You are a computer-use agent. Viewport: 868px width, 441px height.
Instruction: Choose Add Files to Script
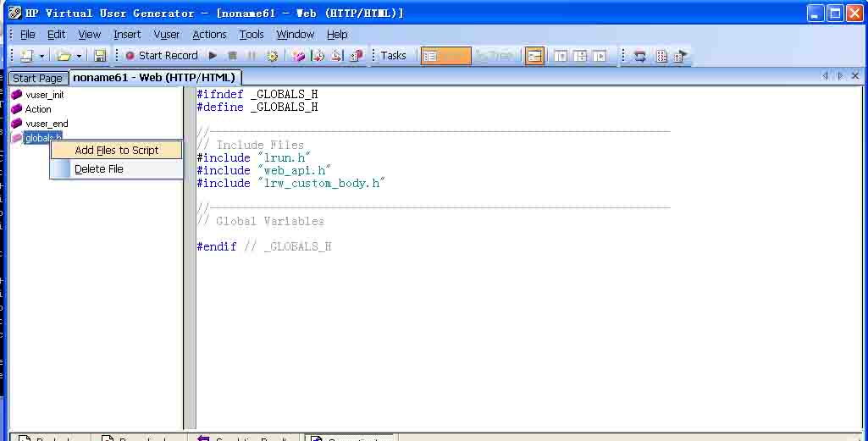[x=116, y=150]
